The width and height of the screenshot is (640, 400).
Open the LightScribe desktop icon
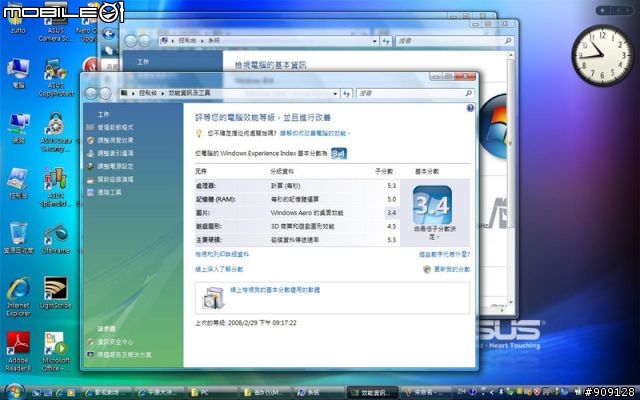pyautogui.click(x=56, y=293)
